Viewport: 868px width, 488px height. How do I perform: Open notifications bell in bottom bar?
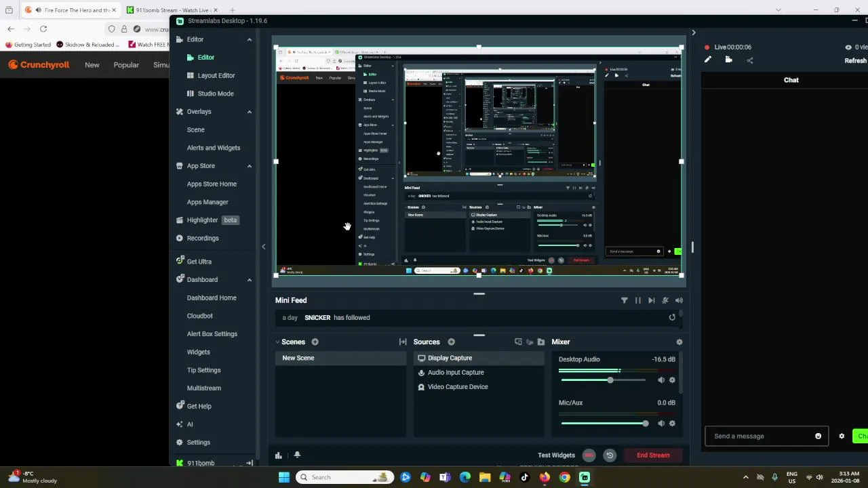coord(297,455)
